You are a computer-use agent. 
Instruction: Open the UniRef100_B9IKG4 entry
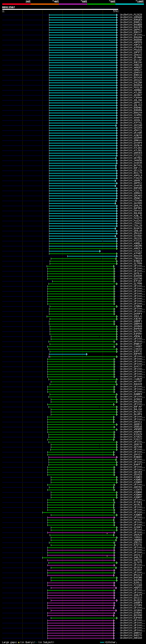click(131, 77)
